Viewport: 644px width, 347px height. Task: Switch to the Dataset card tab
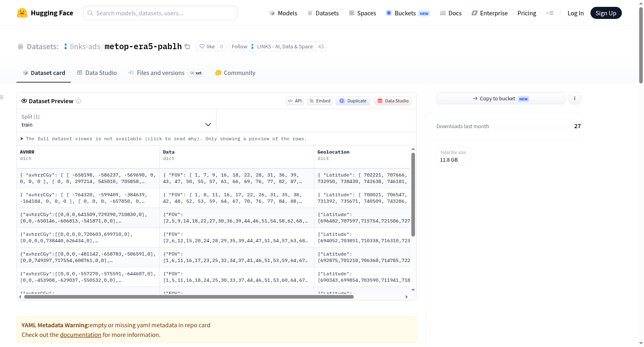click(x=43, y=73)
